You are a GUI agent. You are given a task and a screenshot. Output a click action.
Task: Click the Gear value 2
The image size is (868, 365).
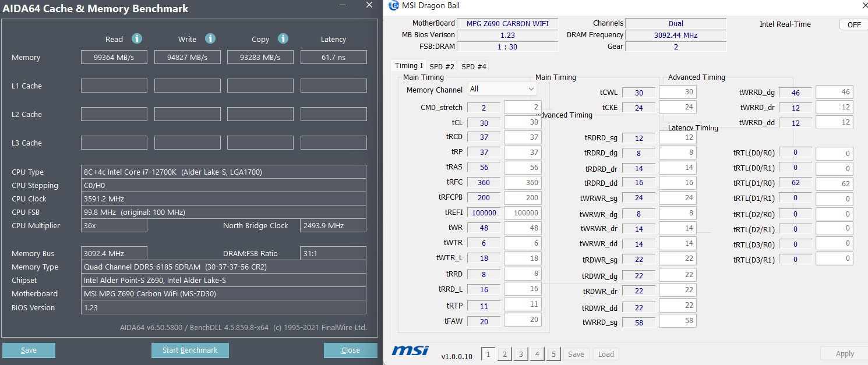(676, 47)
